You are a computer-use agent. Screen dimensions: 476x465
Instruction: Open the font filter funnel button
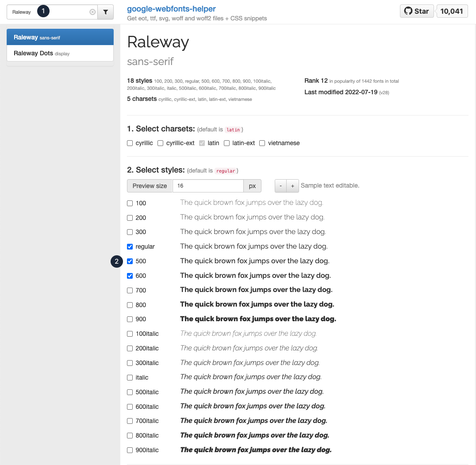[106, 12]
